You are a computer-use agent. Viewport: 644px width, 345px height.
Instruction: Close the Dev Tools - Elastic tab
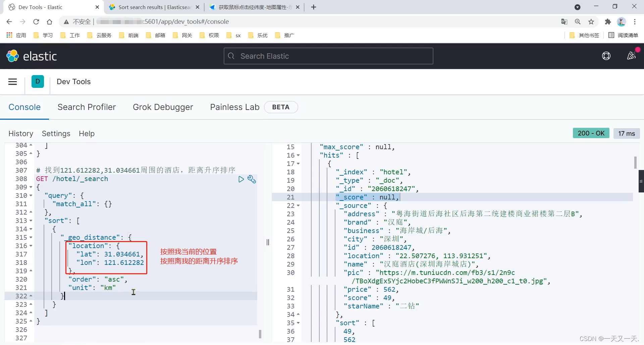(x=97, y=7)
